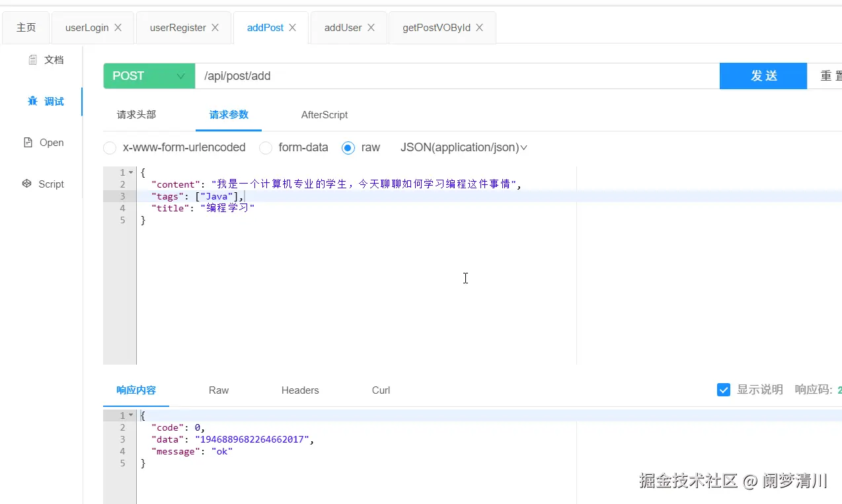842x504 pixels.
Task: Open the Raw response tab
Action: 219,390
